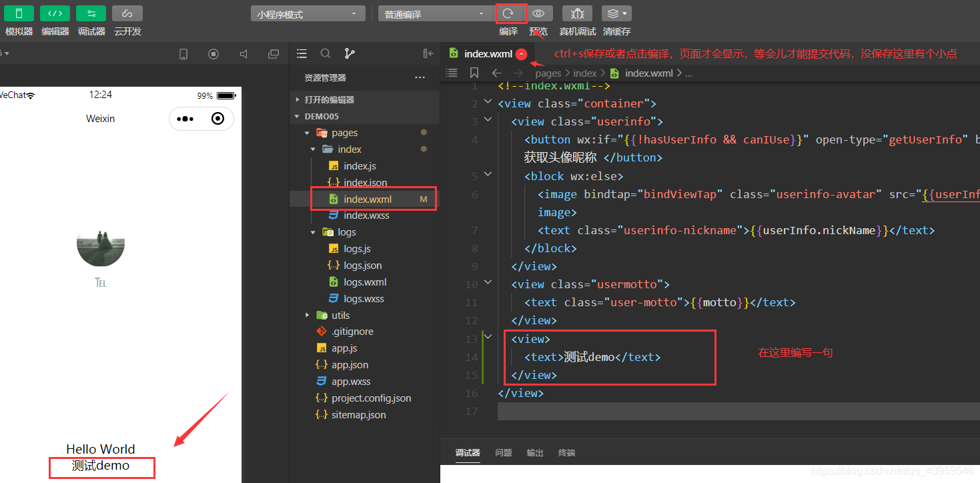Click the preview eye icon

(x=538, y=13)
